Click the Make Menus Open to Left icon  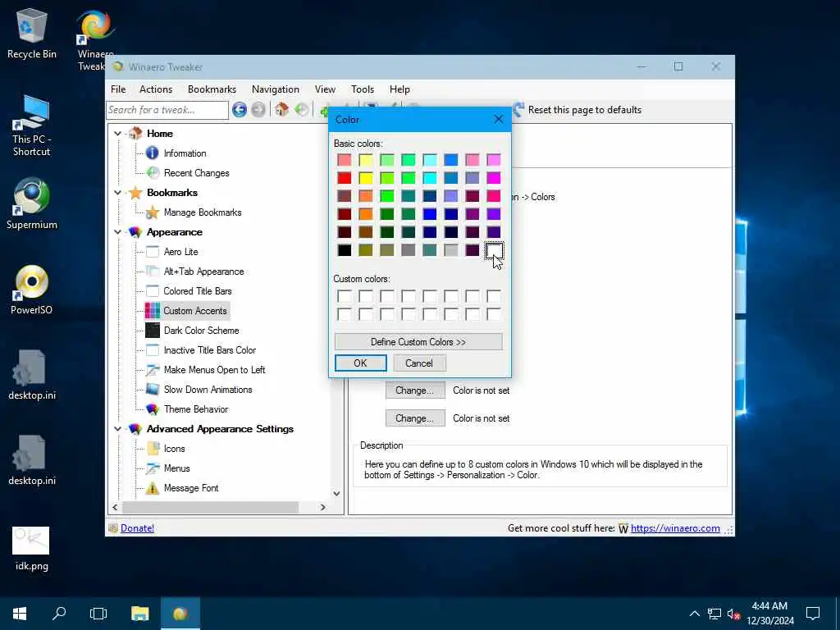click(152, 370)
